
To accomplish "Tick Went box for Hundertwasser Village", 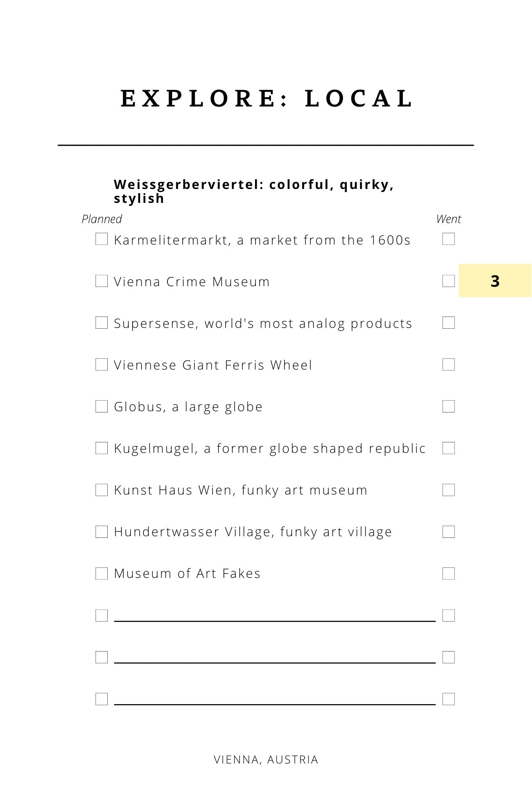I will click(449, 532).
